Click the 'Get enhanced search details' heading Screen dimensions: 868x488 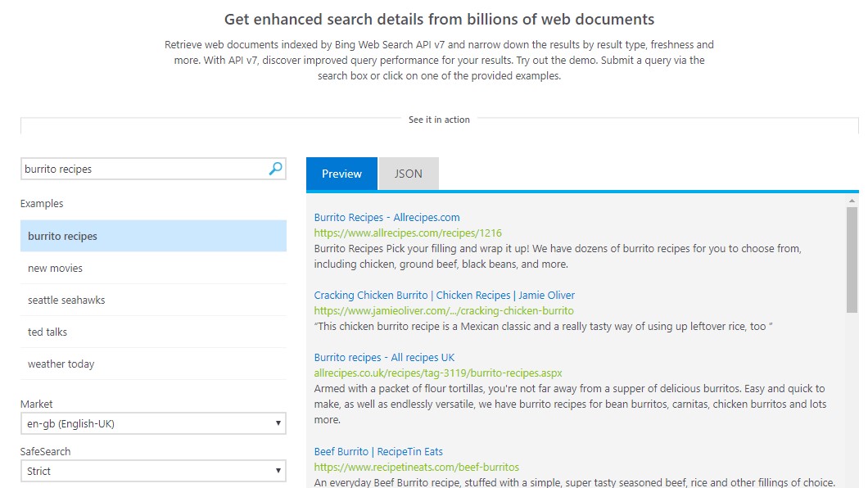pos(439,20)
